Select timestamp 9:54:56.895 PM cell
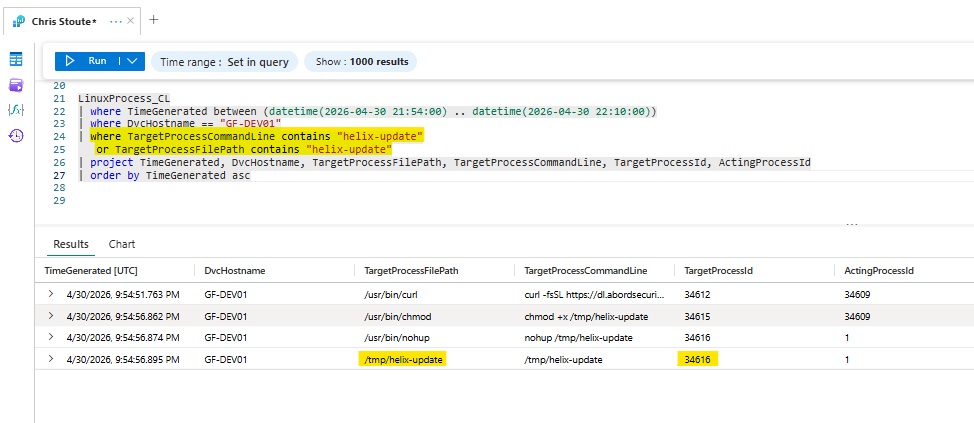Screen dimensions: 974x423 coord(123,360)
